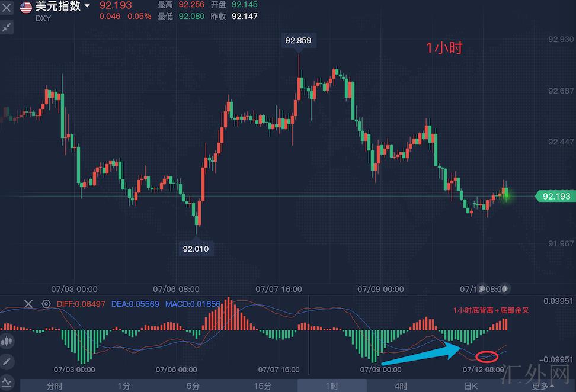Click the 92.930 price axis label
Viewport: 576px width, 392px height.
(x=561, y=39)
